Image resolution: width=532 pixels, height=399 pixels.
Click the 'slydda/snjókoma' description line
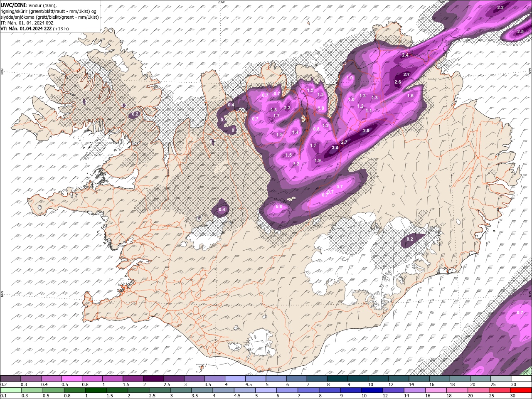(x=49, y=17)
